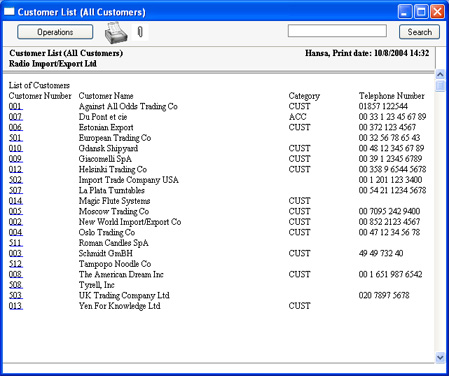Open customer number 012 link
This screenshot has width=449, height=376.
coord(16,169)
